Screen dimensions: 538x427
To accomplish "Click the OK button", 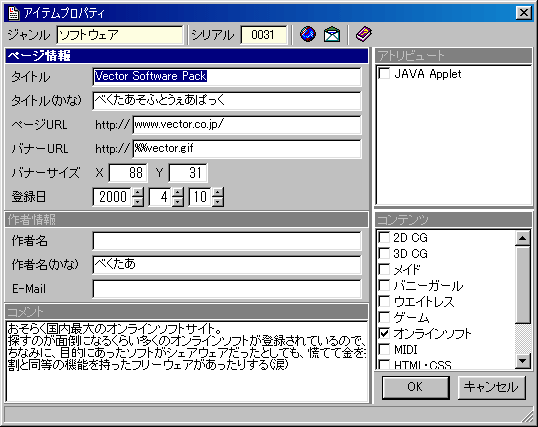I will [x=416, y=387].
